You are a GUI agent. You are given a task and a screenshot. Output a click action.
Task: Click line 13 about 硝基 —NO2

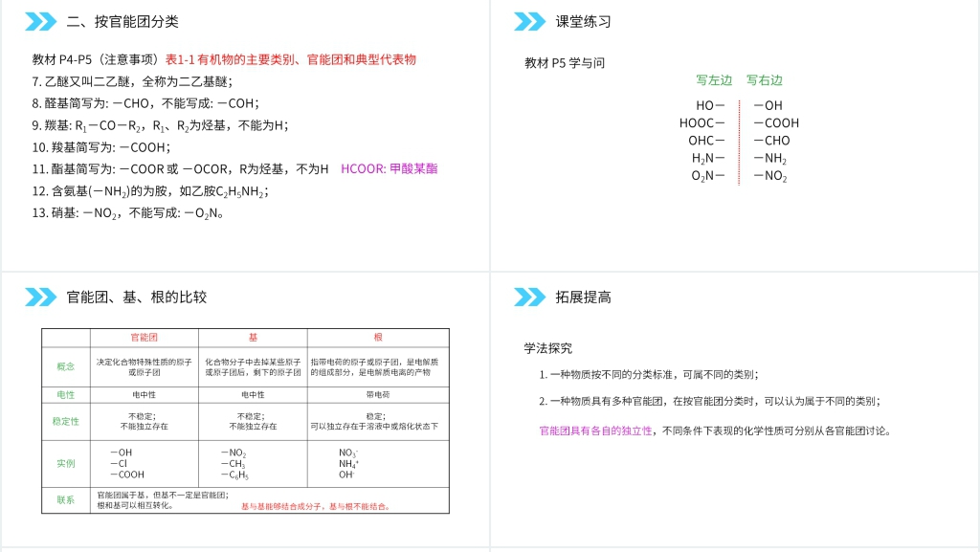[128, 213]
